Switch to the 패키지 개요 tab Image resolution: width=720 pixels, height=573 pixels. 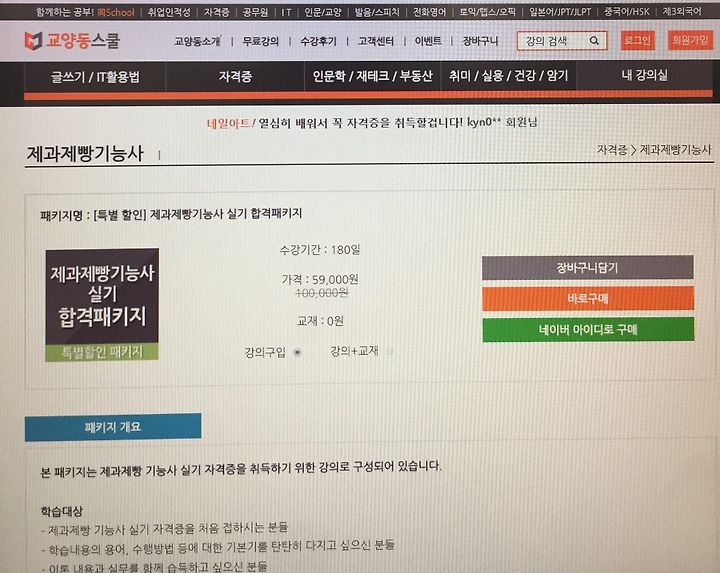point(113,427)
